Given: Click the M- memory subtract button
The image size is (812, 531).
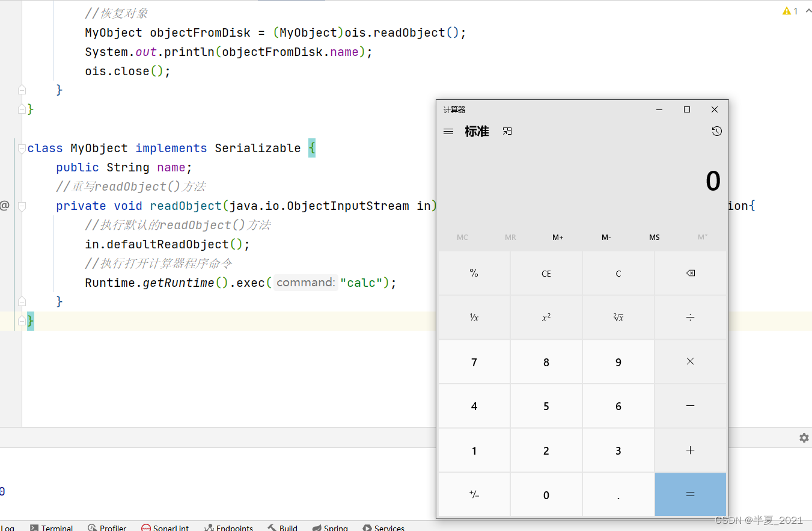Looking at the screenshot, I should point(606,238).
